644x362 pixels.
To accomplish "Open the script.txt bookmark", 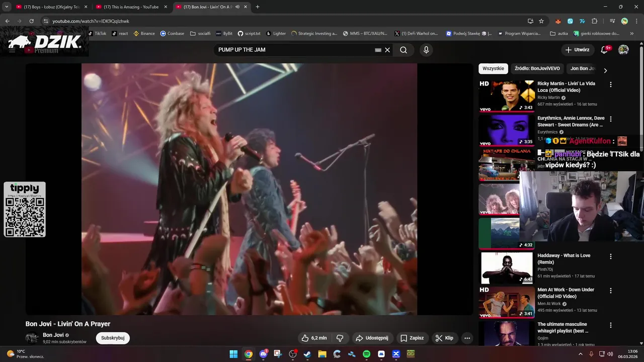I will (x=249, y=34).
